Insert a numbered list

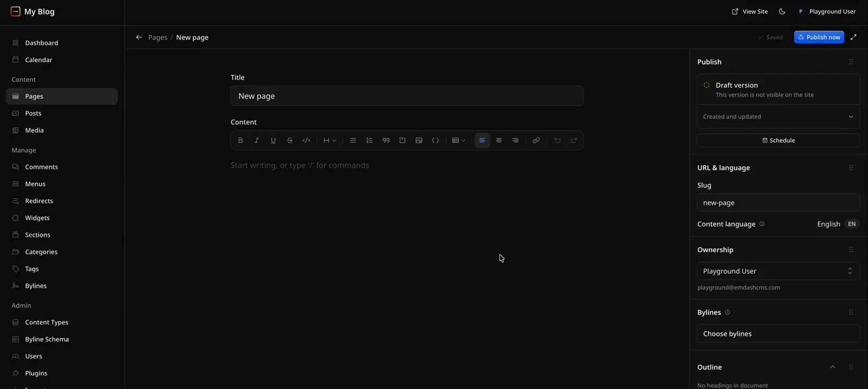(x=369, y=141)
